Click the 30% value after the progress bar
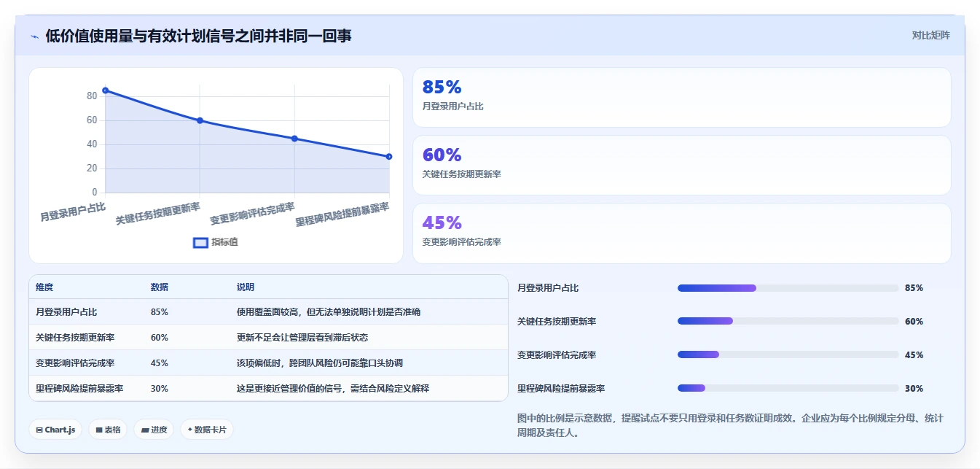The width and height of the screenshot is (980, 469). (914, 389)
